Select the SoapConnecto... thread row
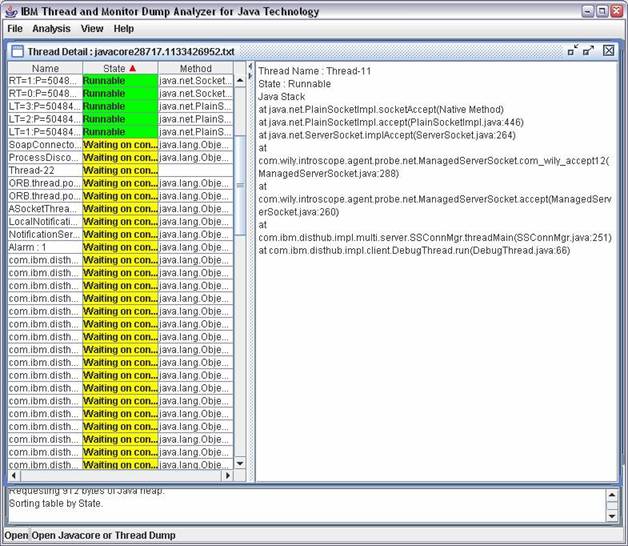Image resolution: width=628 pixels, height=546 pixels. pos(121,145)
